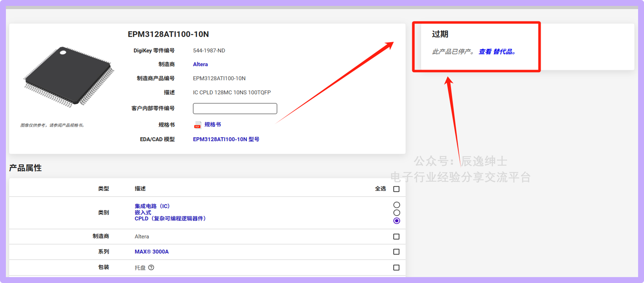Check the 制造商 Altera attribute checkbox
The image size is (644, 283).
396,236
